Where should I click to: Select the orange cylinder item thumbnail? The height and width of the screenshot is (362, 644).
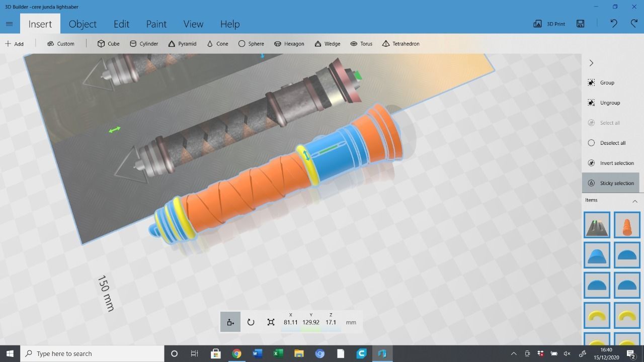[x=627, y=225]
